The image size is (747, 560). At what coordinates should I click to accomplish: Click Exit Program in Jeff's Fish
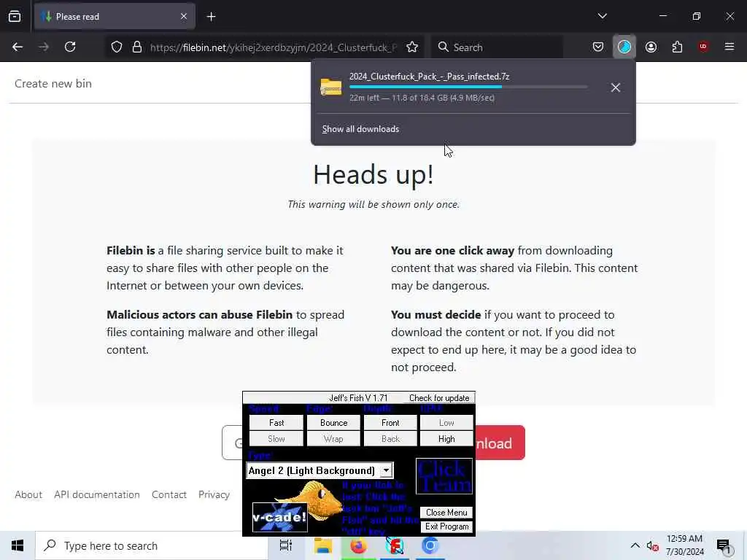click(446, 526)
